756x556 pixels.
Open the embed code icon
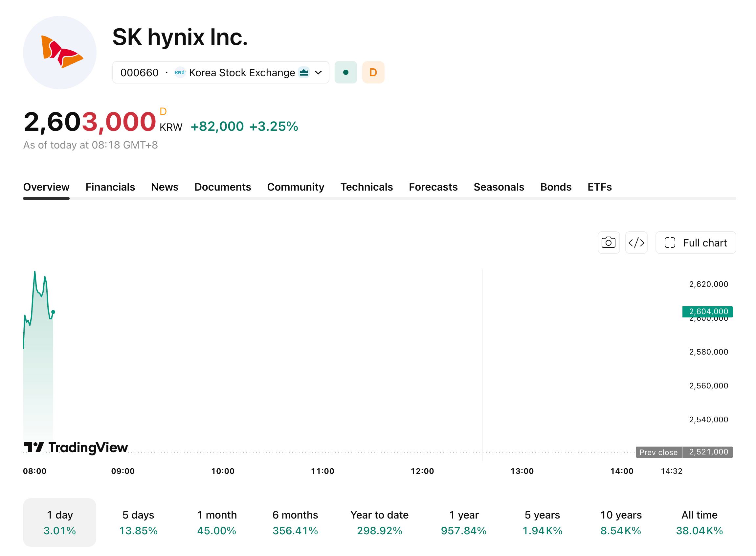tap(636, 242)
